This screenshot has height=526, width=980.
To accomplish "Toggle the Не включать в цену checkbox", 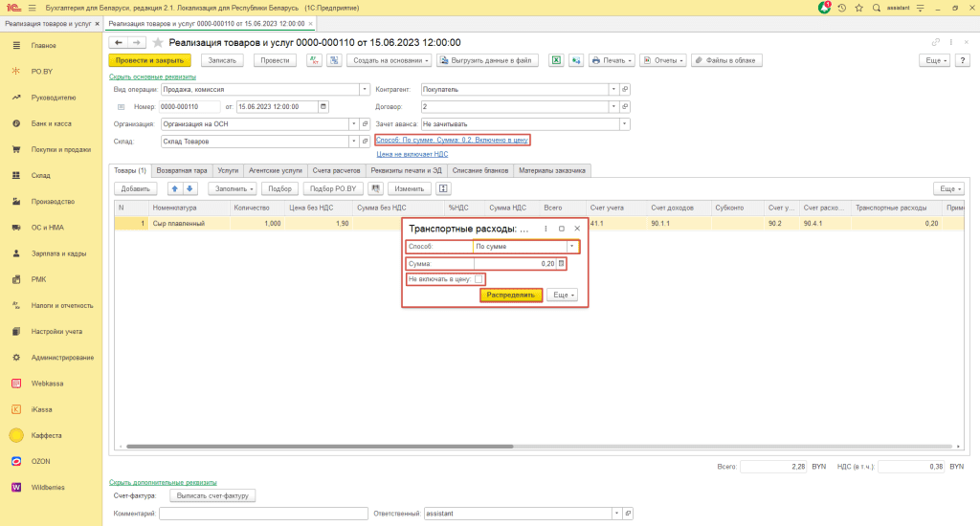I will tap(479, 279).
